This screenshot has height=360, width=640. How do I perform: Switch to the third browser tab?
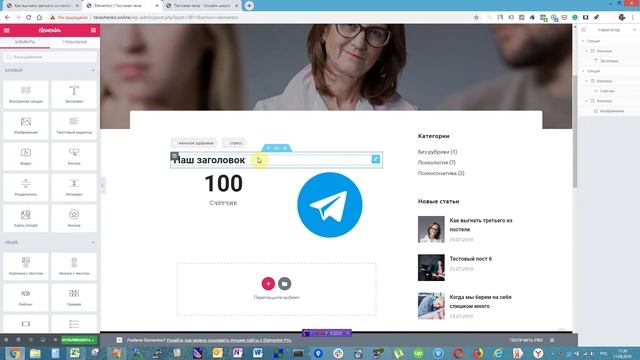pos(202,6)
